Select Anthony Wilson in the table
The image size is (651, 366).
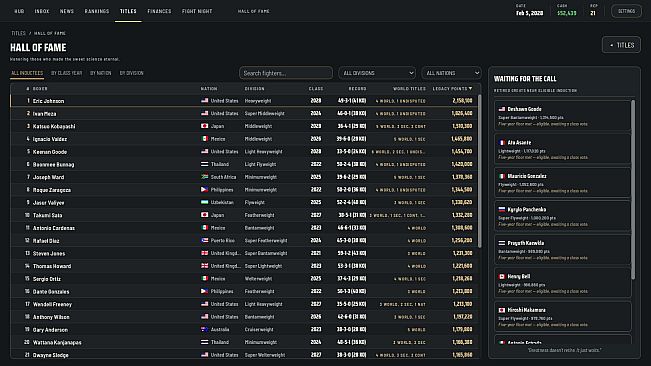point(244,317)
